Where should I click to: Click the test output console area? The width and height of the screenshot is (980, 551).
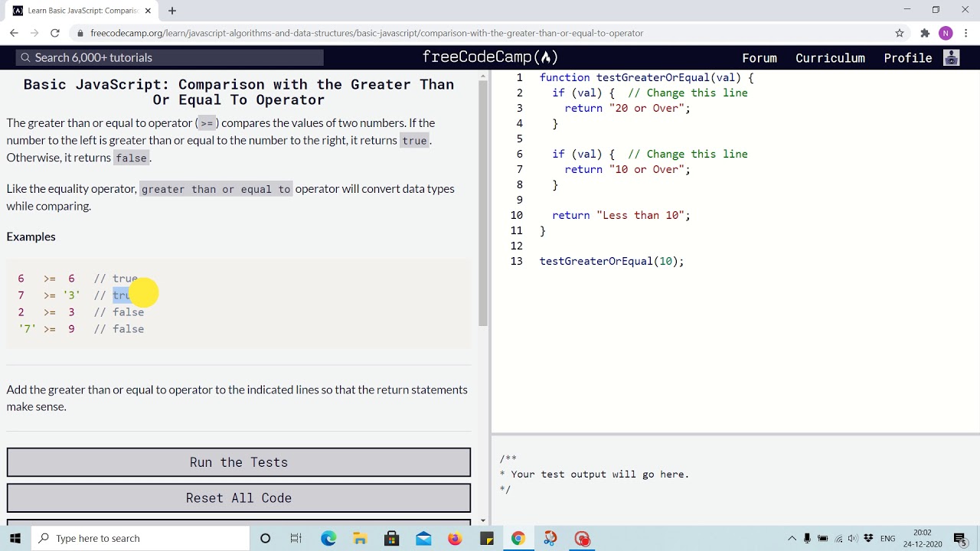coord(736,482)
